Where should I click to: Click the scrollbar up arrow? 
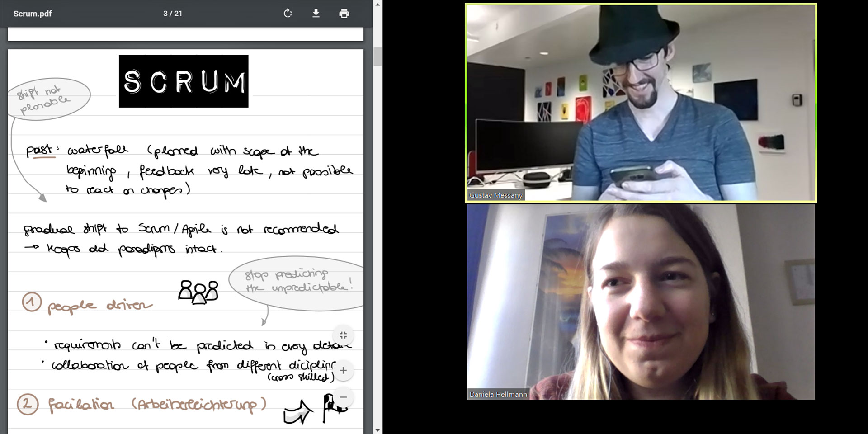(x=377, y=4)
